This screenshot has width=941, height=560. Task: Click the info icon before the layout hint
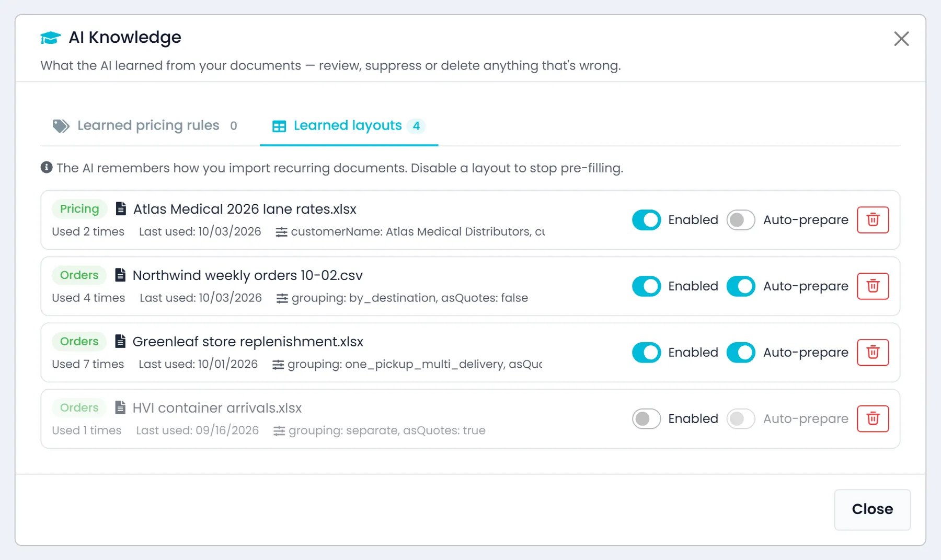(x=47, y=167)
